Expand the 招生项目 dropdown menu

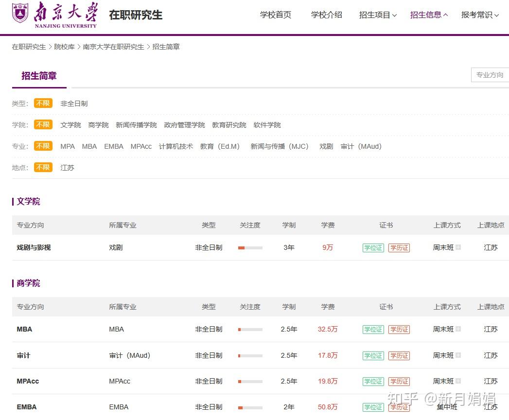378,15
